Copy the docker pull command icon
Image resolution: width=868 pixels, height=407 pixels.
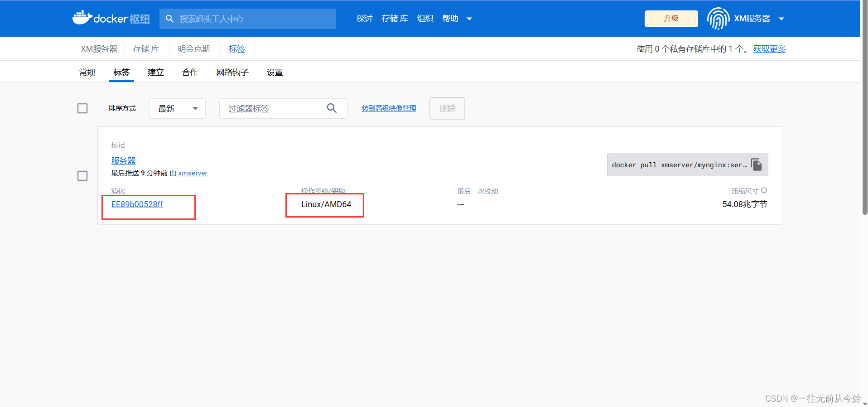[757, 165]
